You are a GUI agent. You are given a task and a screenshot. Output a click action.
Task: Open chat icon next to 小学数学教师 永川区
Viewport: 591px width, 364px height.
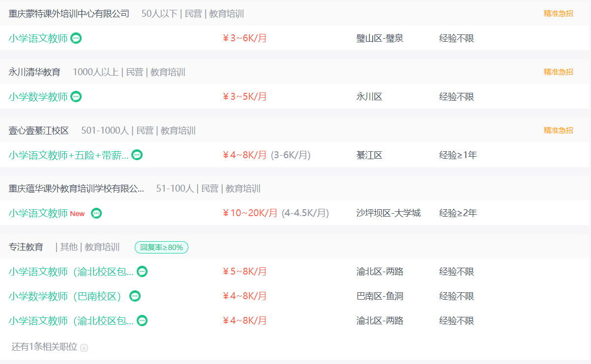76,97
